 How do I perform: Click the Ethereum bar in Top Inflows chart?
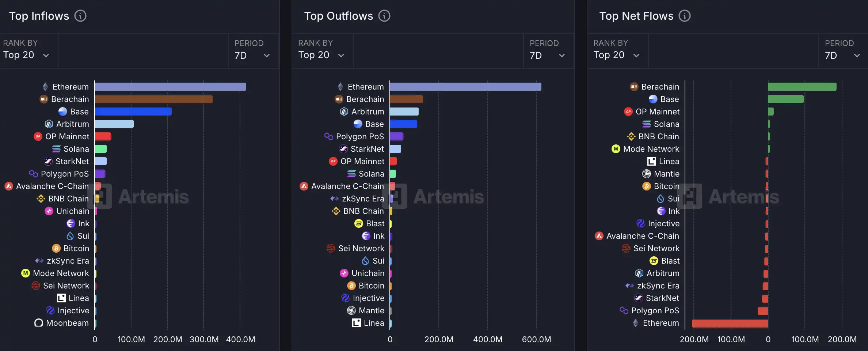click(170, 87)
